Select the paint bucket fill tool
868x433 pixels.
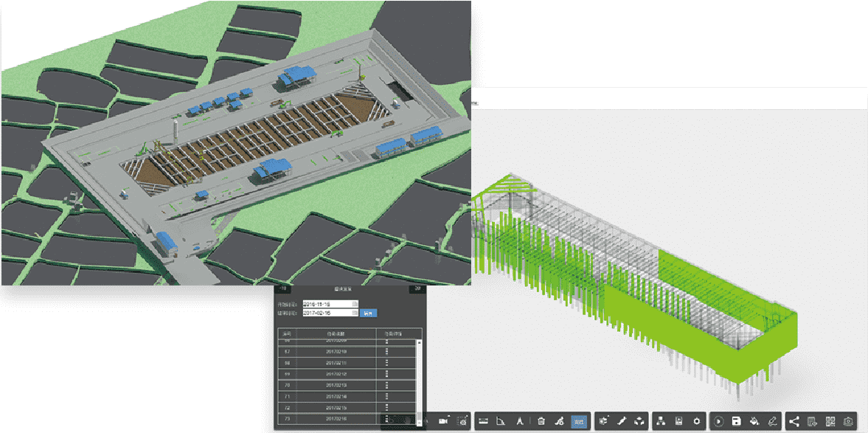[x=754, y=421]
